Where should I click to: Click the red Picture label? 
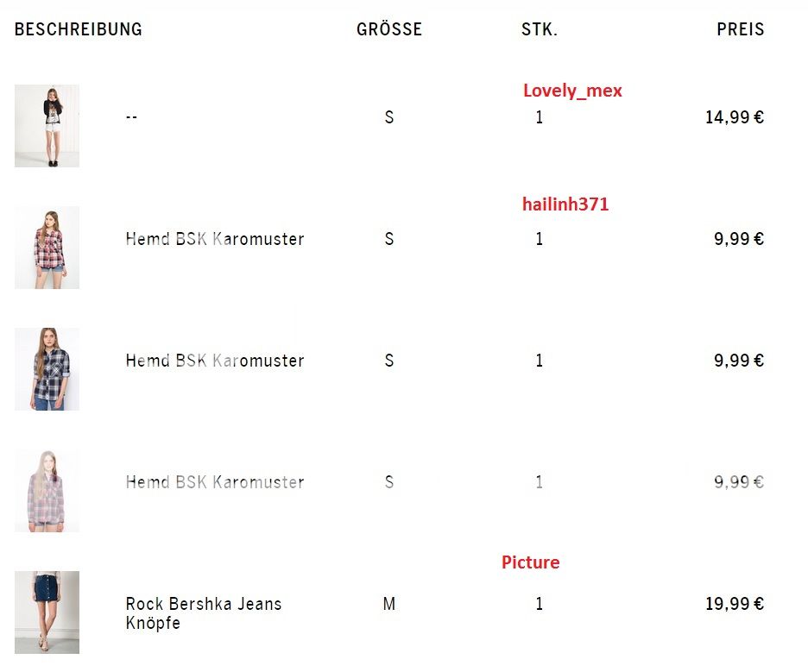coord(530,562)
